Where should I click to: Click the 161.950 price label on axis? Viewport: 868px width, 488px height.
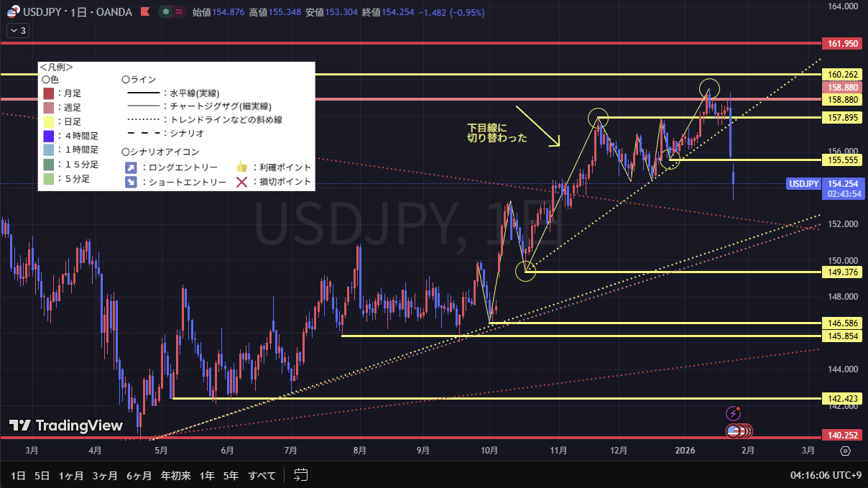[x=844, y=44]
